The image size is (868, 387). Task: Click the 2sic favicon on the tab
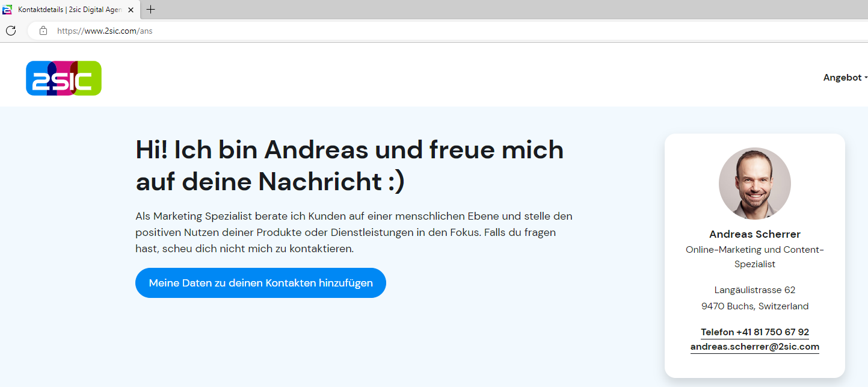pos(8,10)
